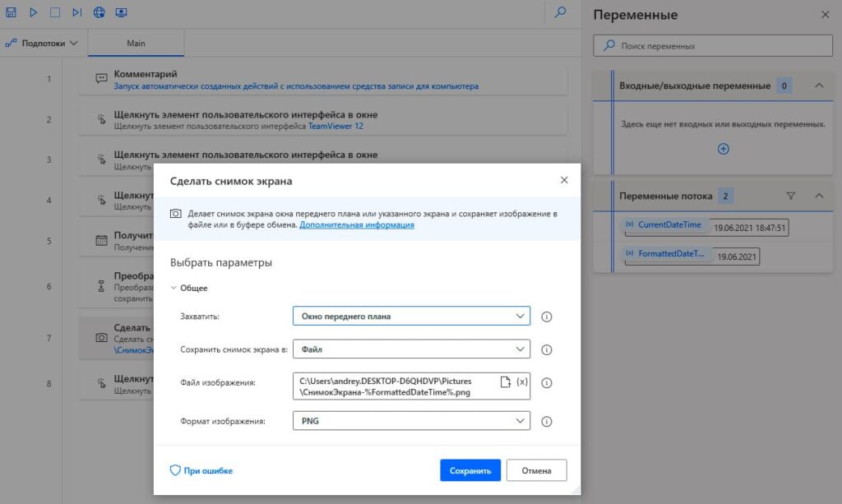Click the select file icon in image path field
Screen dimensions: 842x504
pos(505,381)
